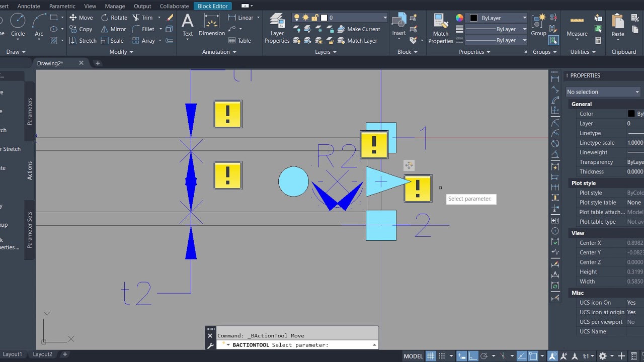
Task: Open the Collaborate ribbon tab
Action: [174, 6]
